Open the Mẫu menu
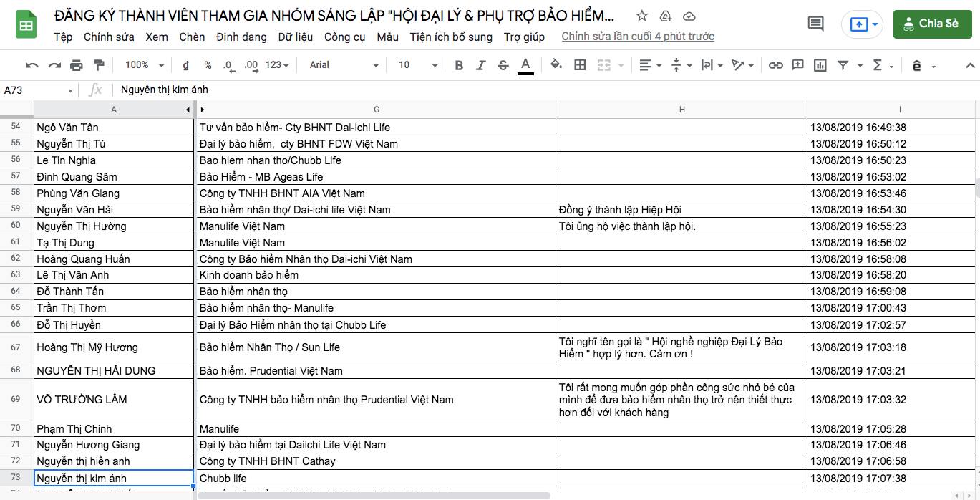 [x=388, y=37]
